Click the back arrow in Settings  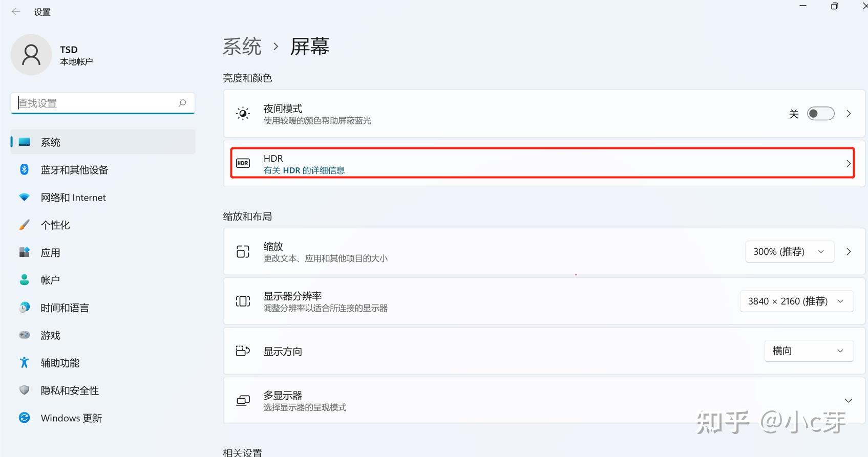[x=16, y=11]
